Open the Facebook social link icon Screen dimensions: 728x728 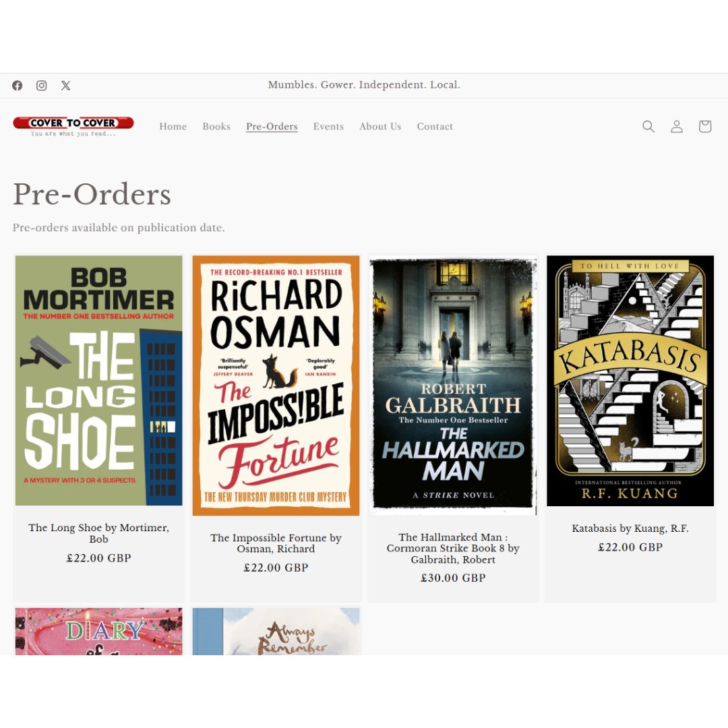click(17, 86)
